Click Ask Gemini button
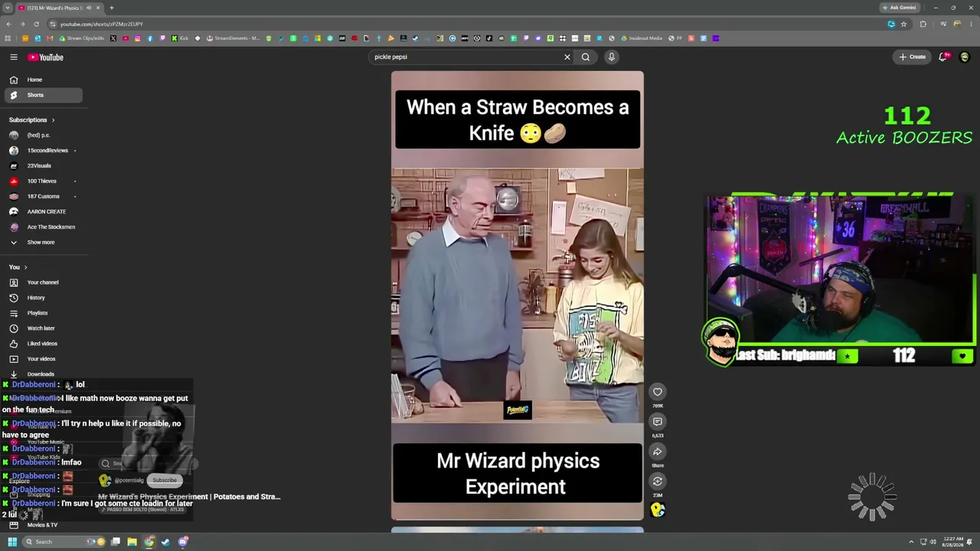Viewport: 980px width, 551px height. tap(899, 8)
